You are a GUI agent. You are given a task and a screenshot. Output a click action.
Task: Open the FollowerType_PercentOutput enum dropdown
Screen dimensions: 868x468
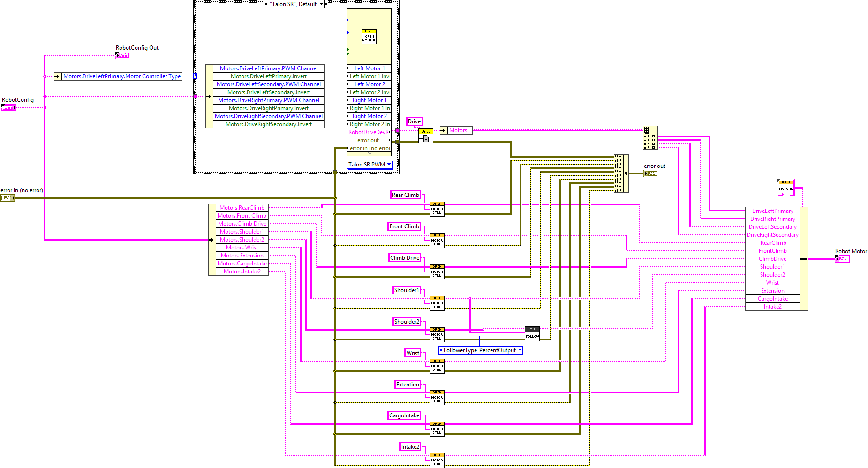point(519,350)
